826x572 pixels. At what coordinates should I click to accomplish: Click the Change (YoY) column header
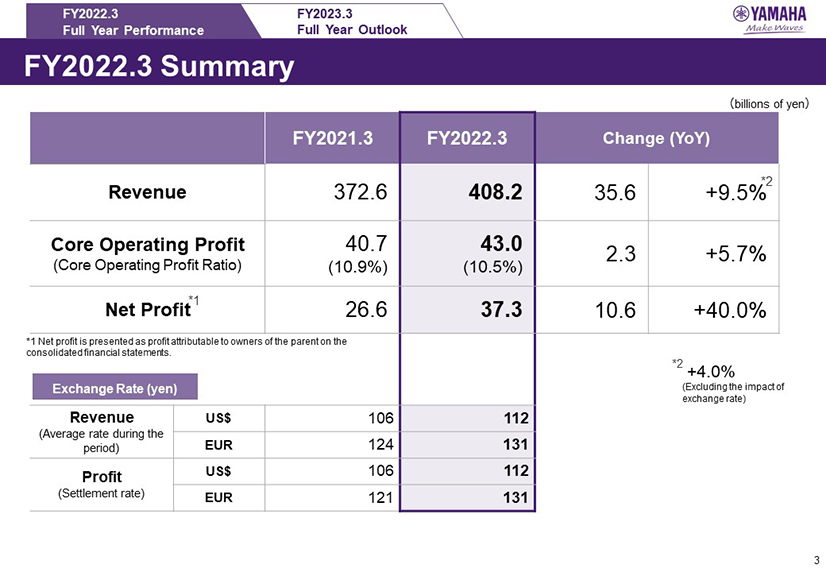[656, 138]
